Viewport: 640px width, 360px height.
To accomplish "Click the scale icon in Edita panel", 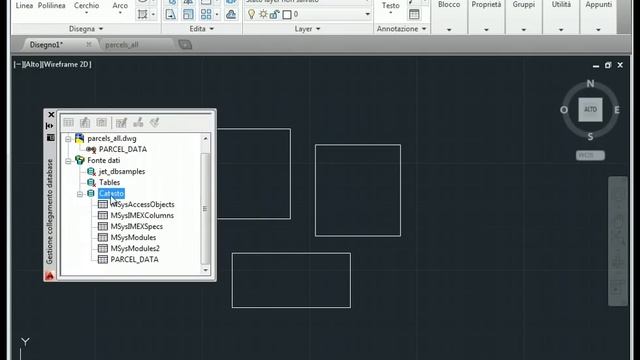I will click(x=188, y=14).
